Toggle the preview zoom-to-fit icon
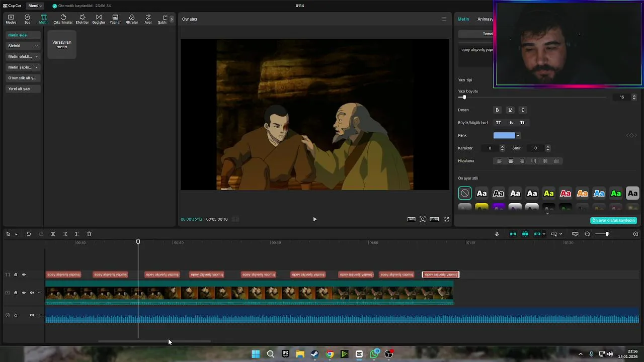This screenshot has width=644, height=362. (x=423, y=219)
